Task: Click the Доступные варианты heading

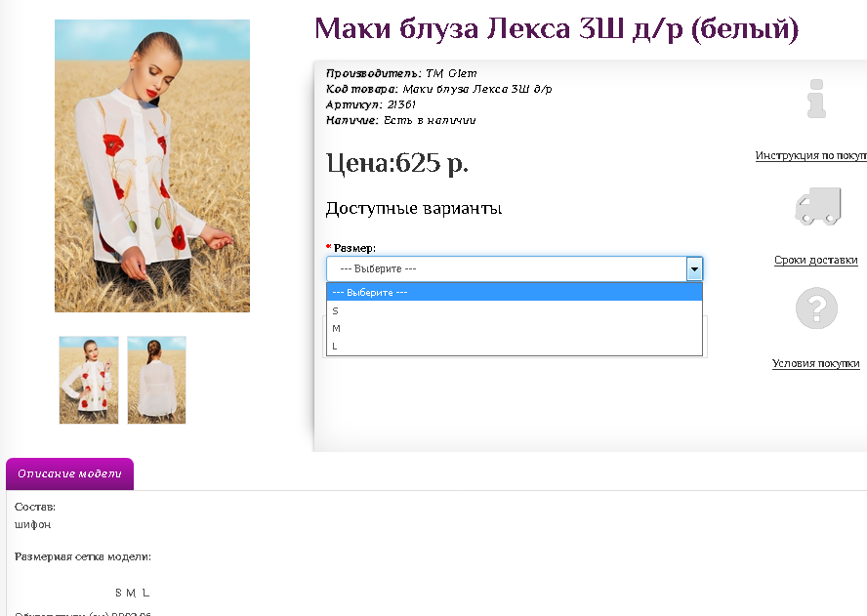Action: click(414, 209)
